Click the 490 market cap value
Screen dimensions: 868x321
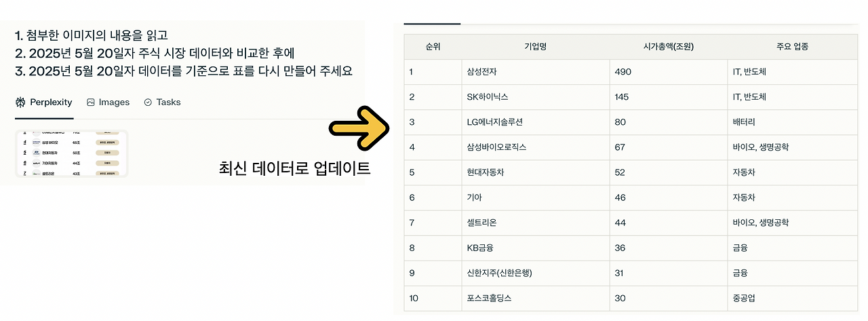point(623,72)
